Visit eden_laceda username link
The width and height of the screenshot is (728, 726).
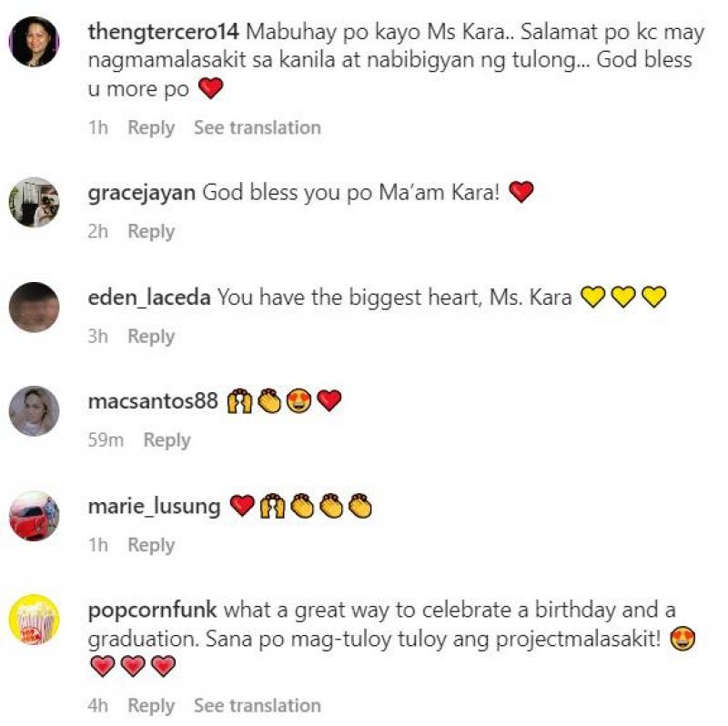149,297
